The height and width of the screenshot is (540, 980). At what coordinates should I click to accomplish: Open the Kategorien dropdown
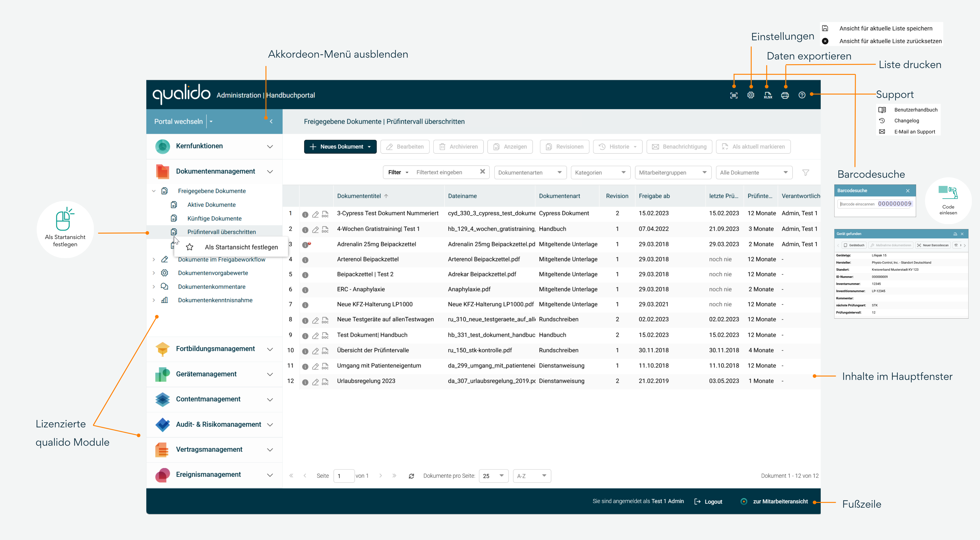pos(600,172)
